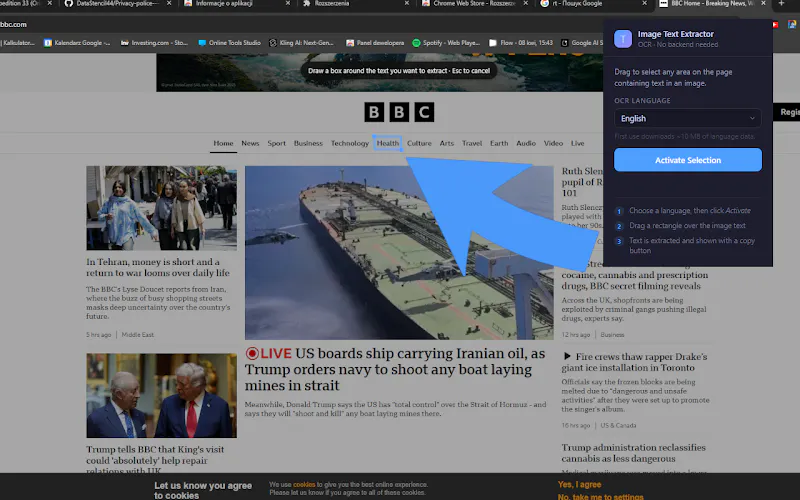Open the Travel section in BBC navigation
Screen dimensions: 800x500
[472, 143]
